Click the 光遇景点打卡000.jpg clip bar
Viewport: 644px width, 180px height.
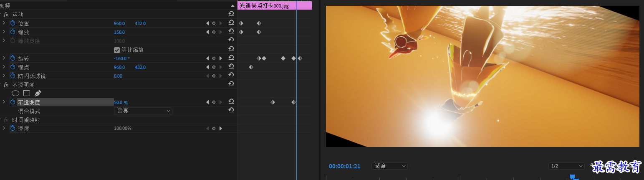(x=275, y=6)
